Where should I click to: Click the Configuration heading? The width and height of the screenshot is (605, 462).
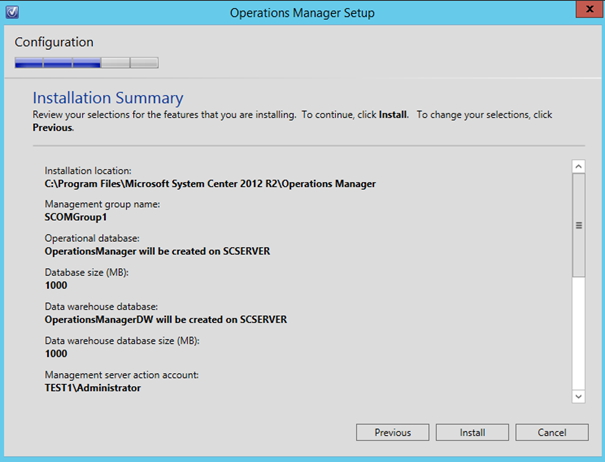point(54,42)
